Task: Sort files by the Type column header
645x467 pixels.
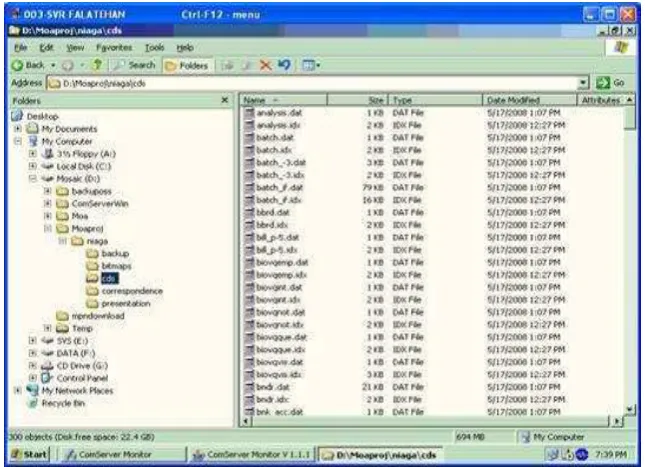Action: tap(435, 100)
